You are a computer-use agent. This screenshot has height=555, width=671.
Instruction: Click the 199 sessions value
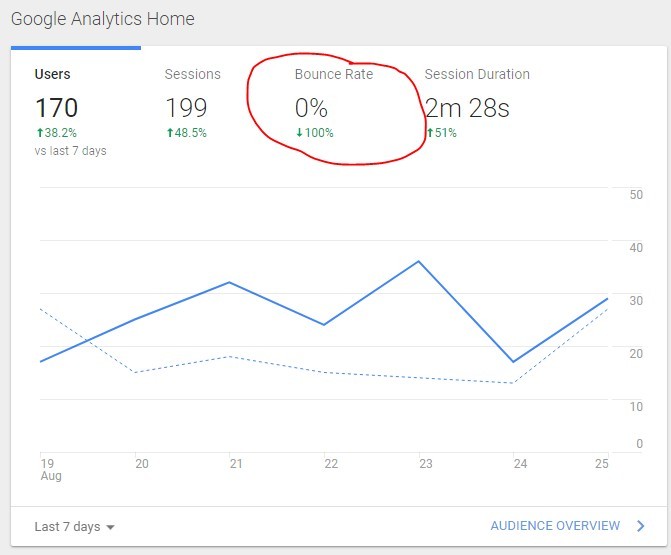(186, 107)
